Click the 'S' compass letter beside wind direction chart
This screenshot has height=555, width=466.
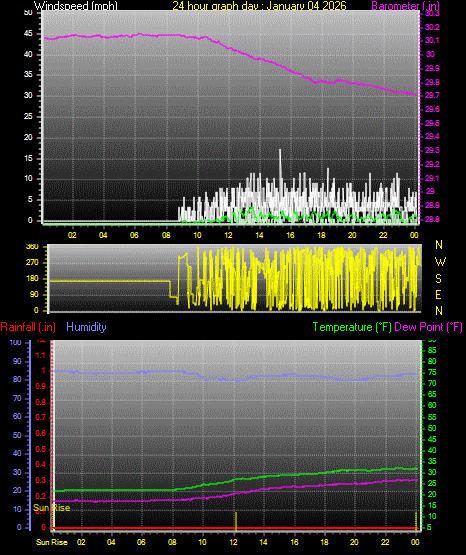pos(438,279)
